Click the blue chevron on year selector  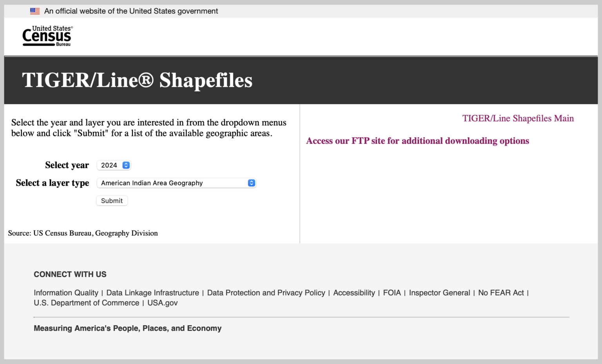tap(126, 165)
